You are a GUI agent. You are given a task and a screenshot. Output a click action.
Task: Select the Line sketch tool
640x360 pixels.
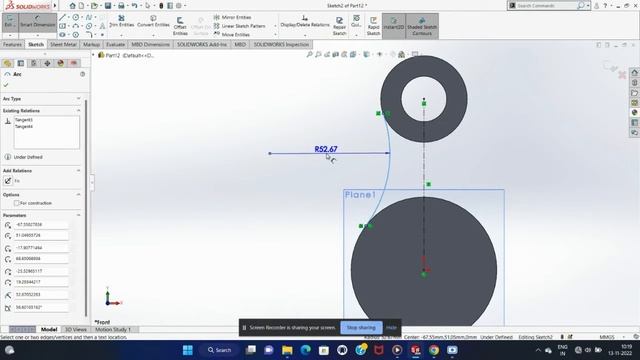[x=62, y=18]
